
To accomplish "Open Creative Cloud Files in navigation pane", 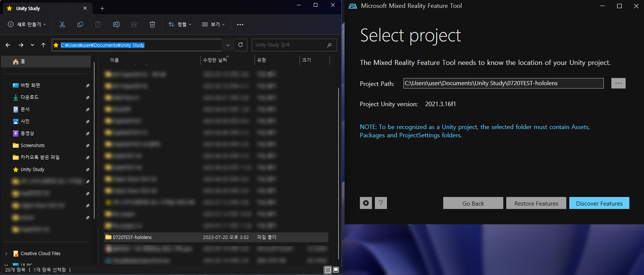I will 41,254.
